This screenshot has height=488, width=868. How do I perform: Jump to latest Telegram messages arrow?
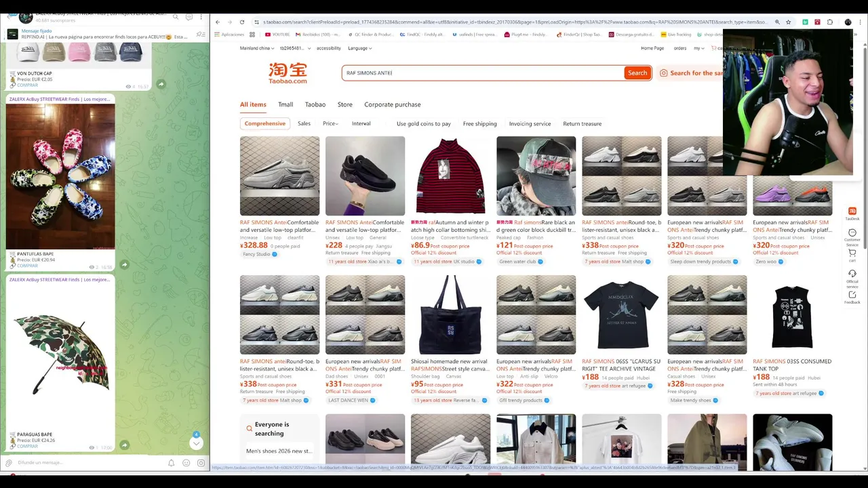[196, 443]
